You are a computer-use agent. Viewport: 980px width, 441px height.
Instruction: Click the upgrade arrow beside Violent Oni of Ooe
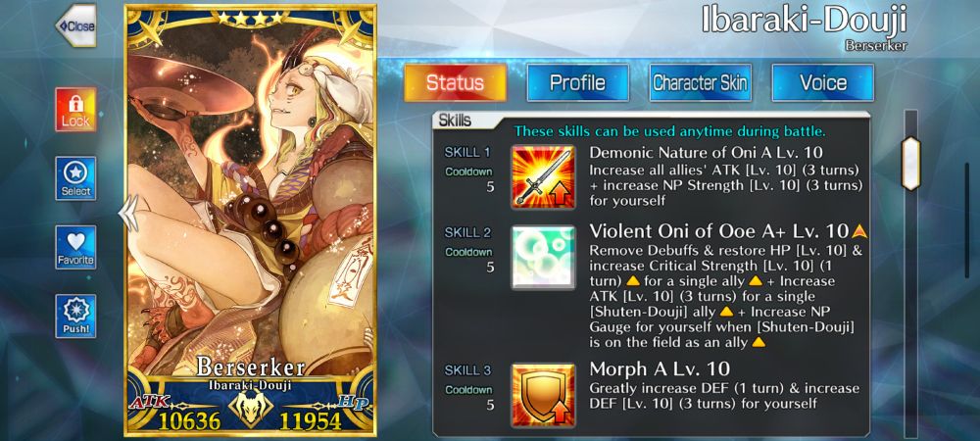coord(859,231)
